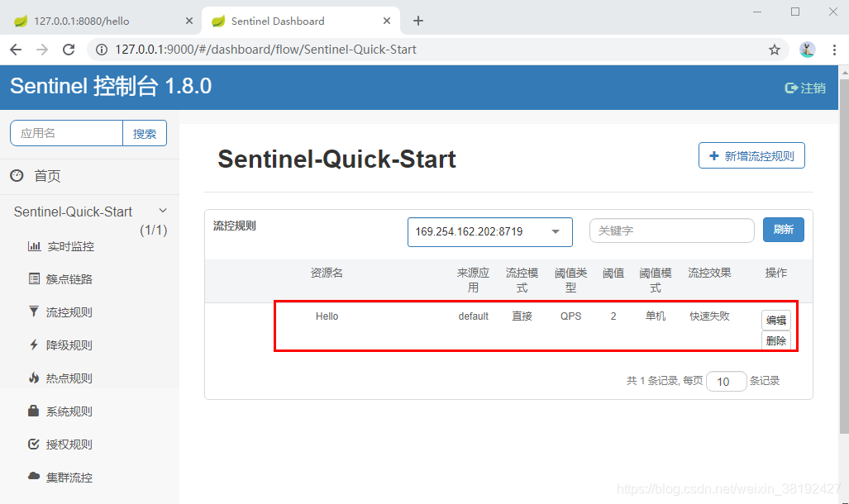
Task: View site information icon in address bar
Action: 101,50
